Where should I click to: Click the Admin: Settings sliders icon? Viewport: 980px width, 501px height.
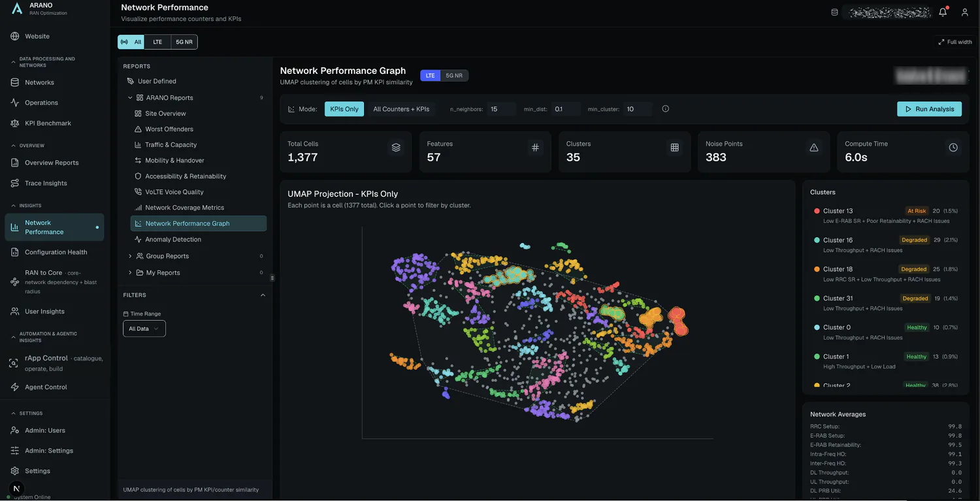tap(15, 451)
